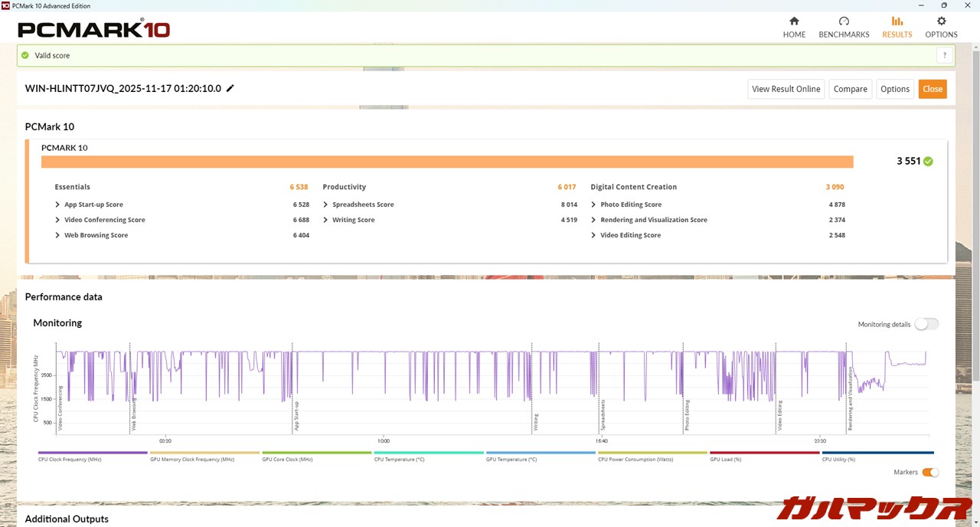Click the result Options button beside Compare

[x=894, y=89]
